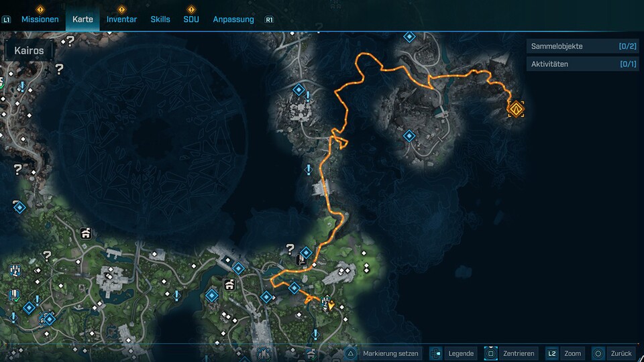Click the triangle Markierung setzen icon

[350, 353]
